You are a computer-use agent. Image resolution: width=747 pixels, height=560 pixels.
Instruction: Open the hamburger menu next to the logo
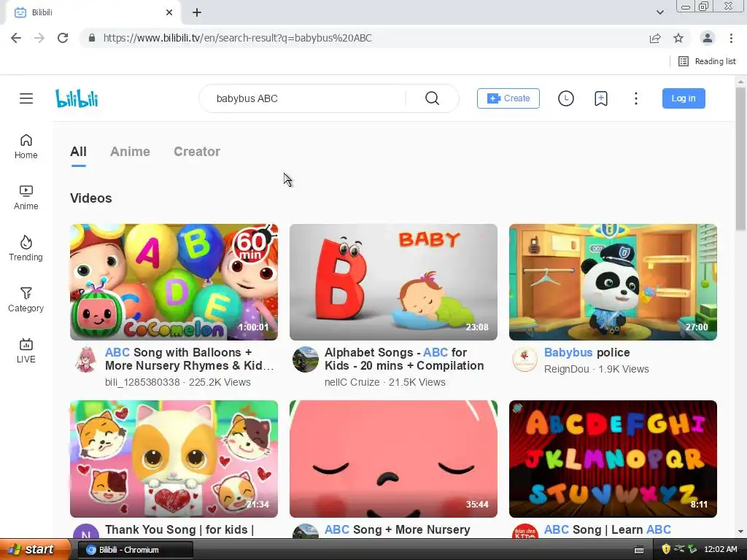tap(26, 98)
